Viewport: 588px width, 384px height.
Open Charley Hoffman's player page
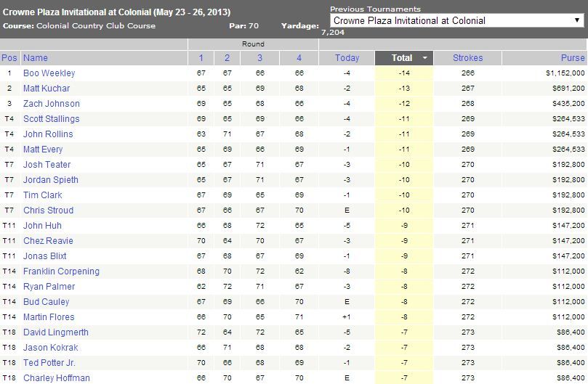tap(57, 378)
